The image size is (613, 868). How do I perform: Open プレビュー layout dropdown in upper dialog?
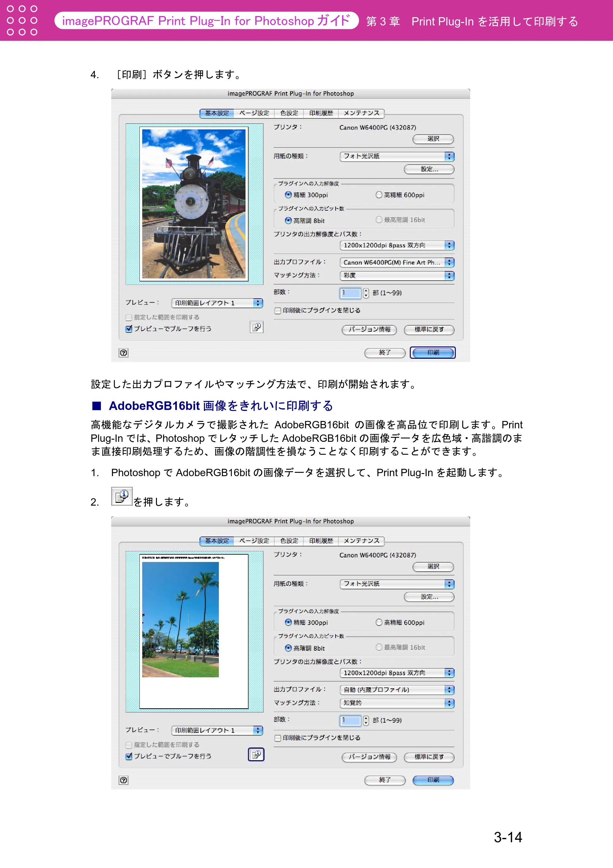point(217,303)
